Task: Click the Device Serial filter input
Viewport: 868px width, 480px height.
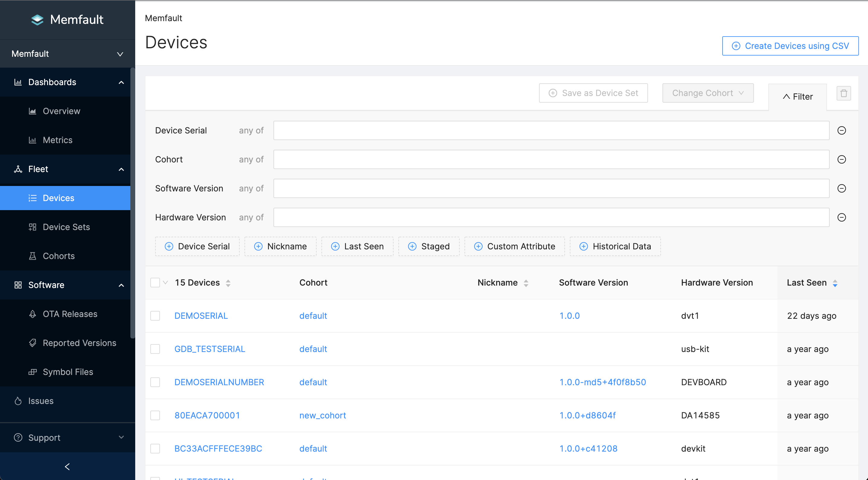Action: tap(551, 130)
